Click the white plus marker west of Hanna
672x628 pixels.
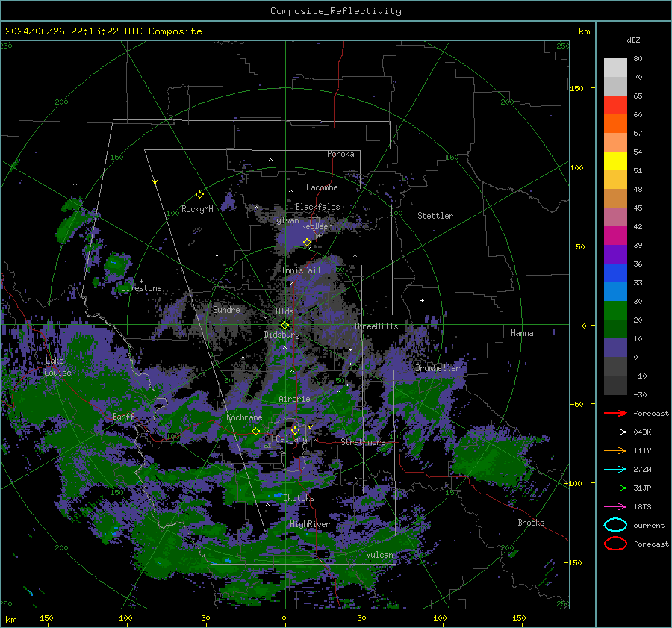point(422,300)
